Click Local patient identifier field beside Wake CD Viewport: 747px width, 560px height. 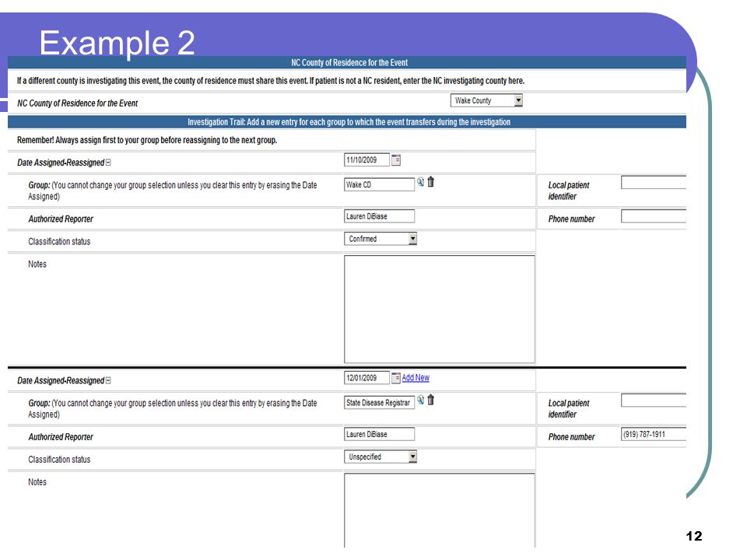(654, 182)
